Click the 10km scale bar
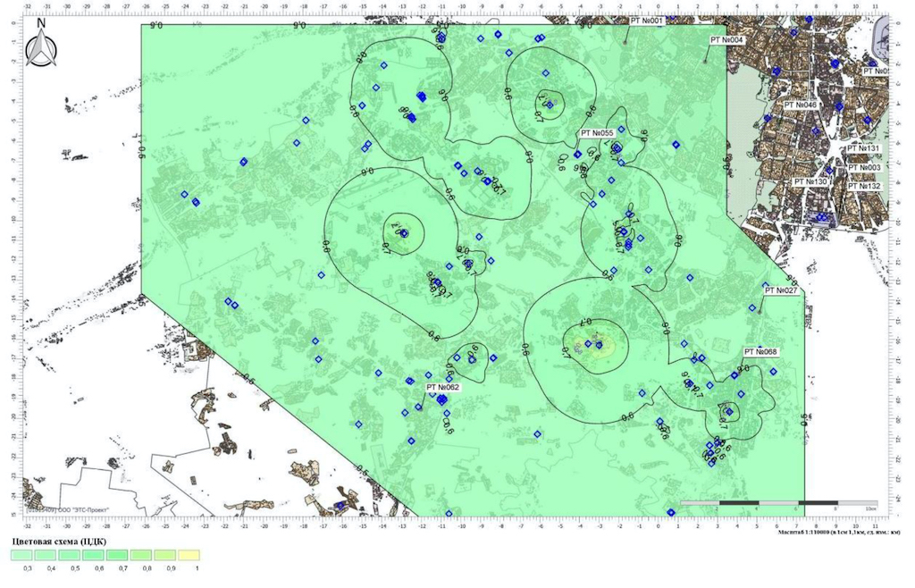This screenshot has height=588, width=915. 778,503
